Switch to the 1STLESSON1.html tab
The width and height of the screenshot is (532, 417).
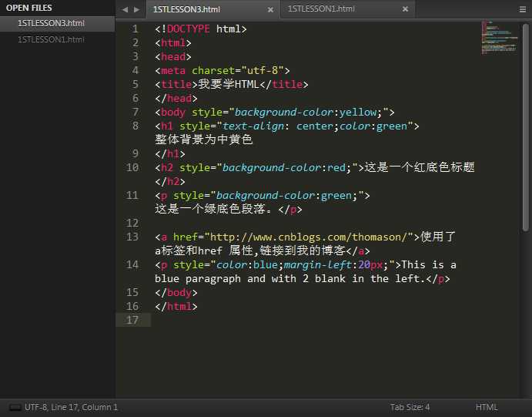[x=321, y=8]
